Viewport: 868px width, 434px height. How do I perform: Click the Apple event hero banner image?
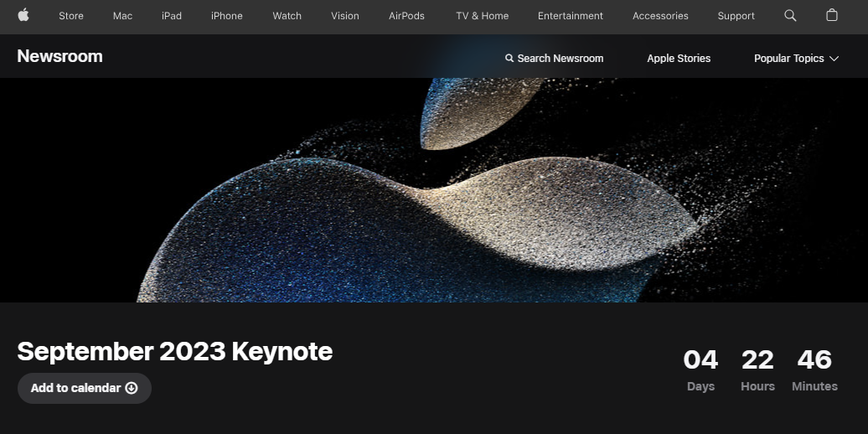[434, 190]
